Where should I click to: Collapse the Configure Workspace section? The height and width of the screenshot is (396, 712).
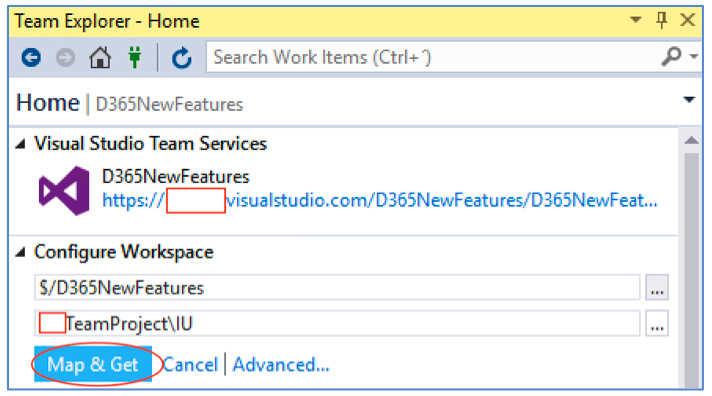tap(20, 252)
